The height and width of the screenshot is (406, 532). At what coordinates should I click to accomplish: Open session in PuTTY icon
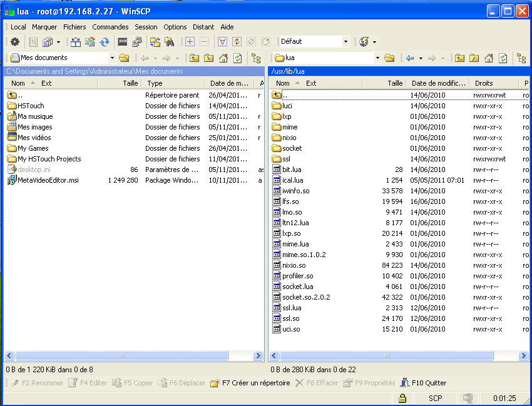click(x=136, y=42)
